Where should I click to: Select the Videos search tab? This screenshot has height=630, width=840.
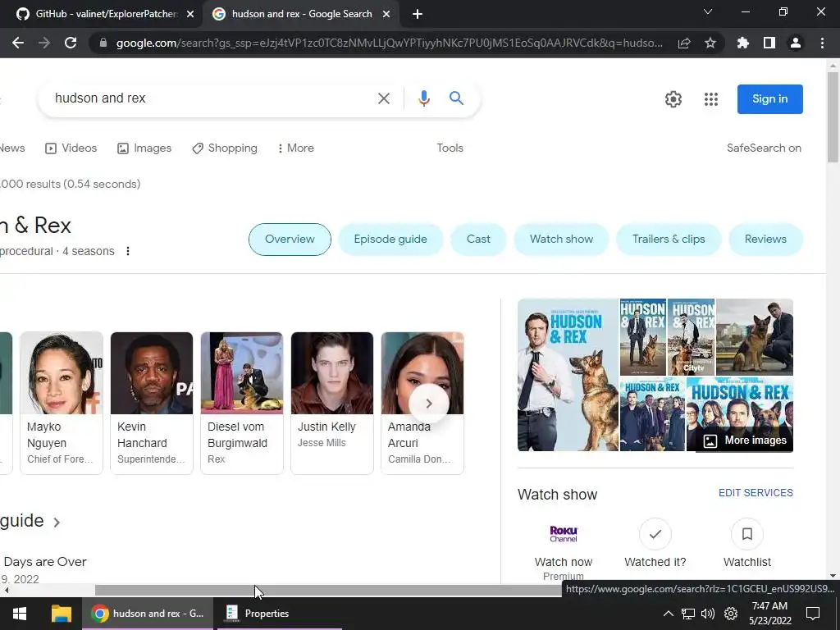click(71, 148)
